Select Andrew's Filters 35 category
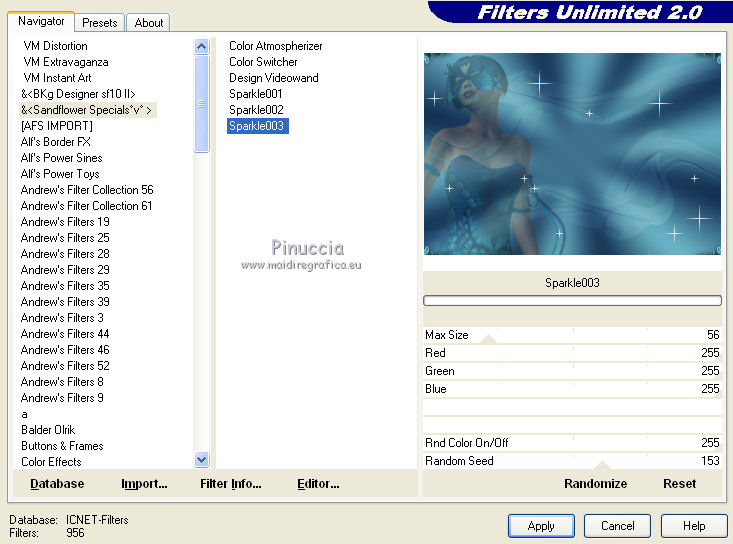Image resolution: width=733 pixels, height=544 pixels. pyautogui.click(x=65, y=286)
